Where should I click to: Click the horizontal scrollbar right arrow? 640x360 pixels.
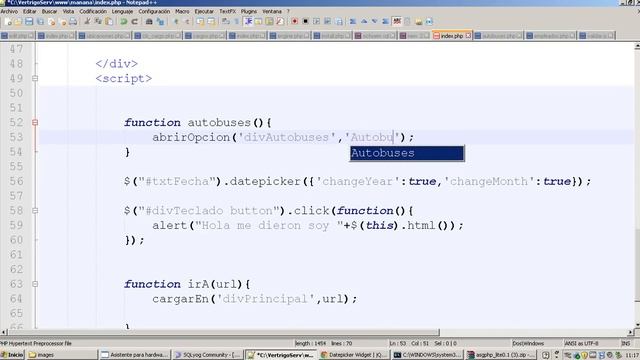(x=631, y=332)
